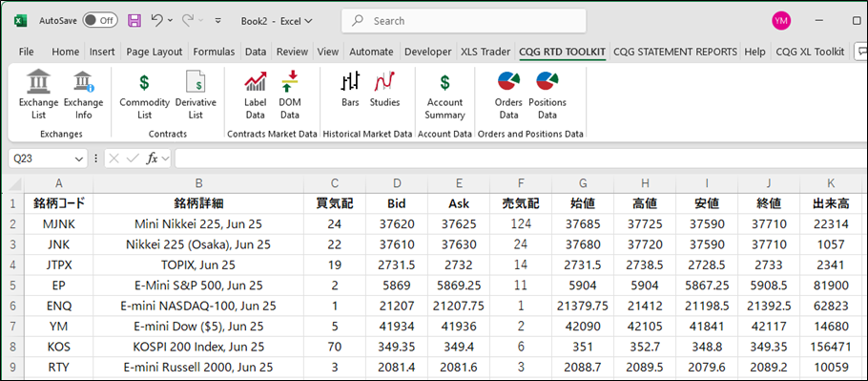
Task: Switch to the View tab
Action: [328, 52]
